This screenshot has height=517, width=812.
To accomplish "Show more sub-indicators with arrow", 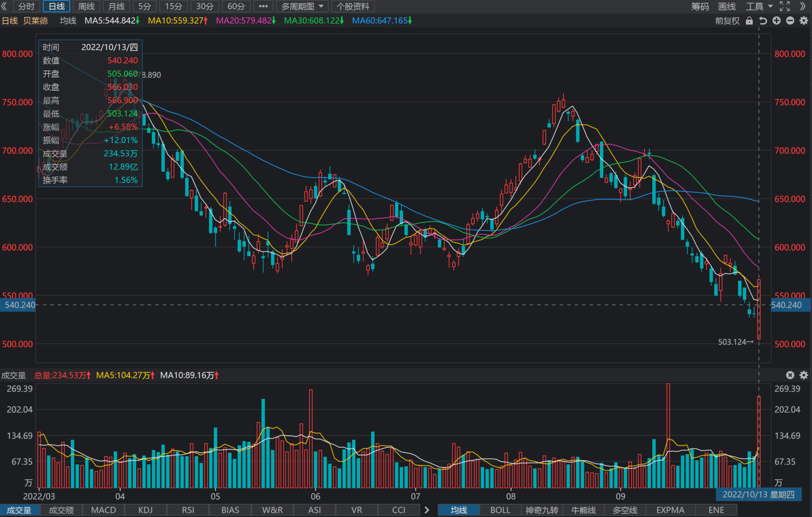I will pyautogui.click(x=427, y=510).
